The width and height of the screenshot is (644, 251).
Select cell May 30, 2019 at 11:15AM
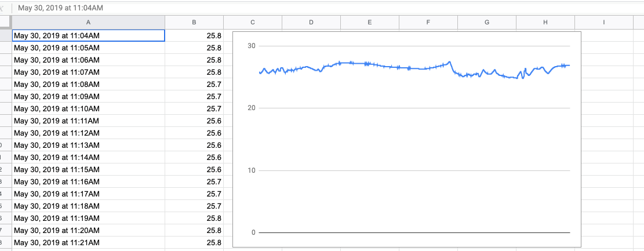[88, 170]
